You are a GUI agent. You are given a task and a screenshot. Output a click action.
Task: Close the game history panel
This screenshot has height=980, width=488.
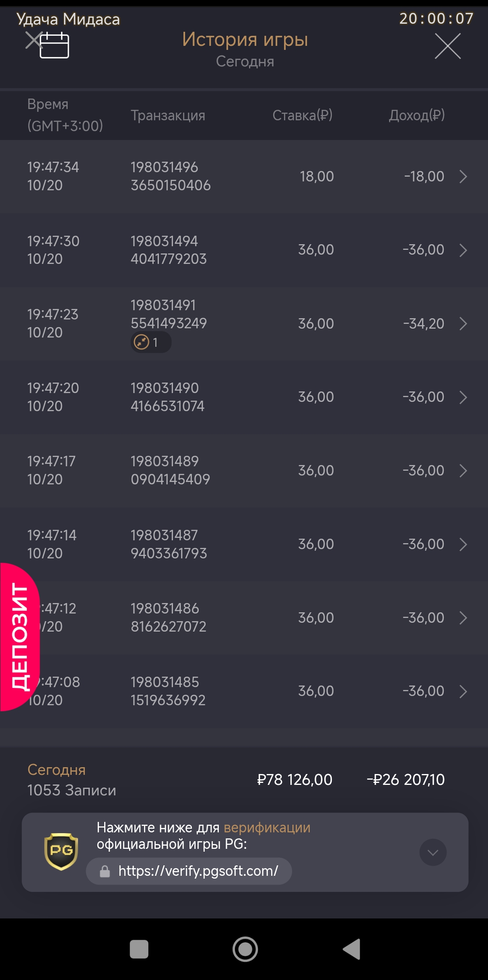pos(447,46)
